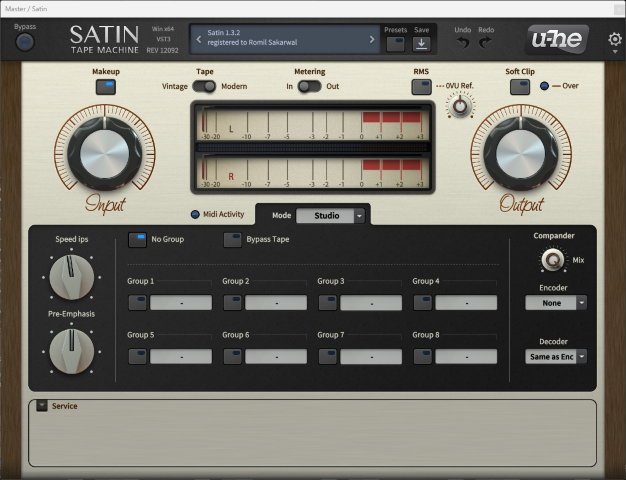
Task: Click the Group 7 name field
Action: coord(371,357)
